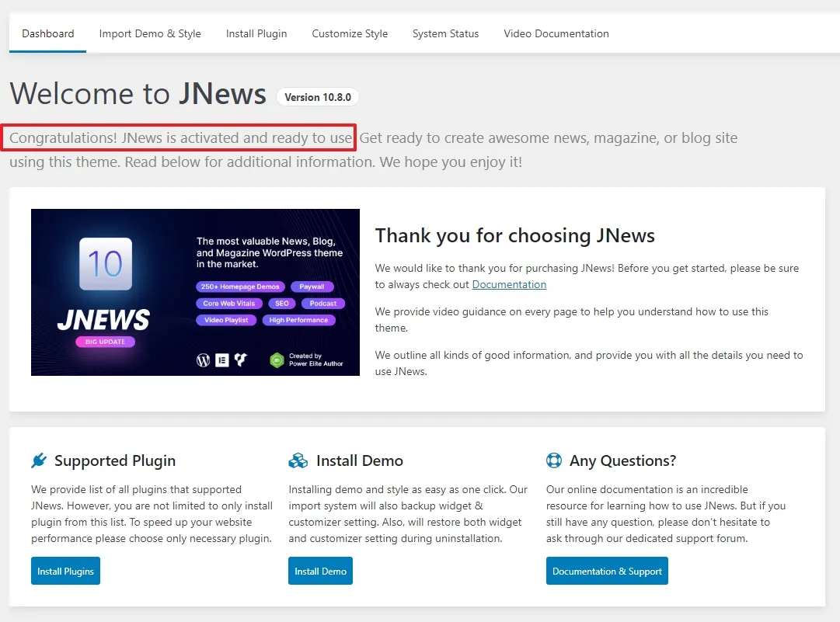Click the WordPress logo in the banner

click(x=203, y=360)
